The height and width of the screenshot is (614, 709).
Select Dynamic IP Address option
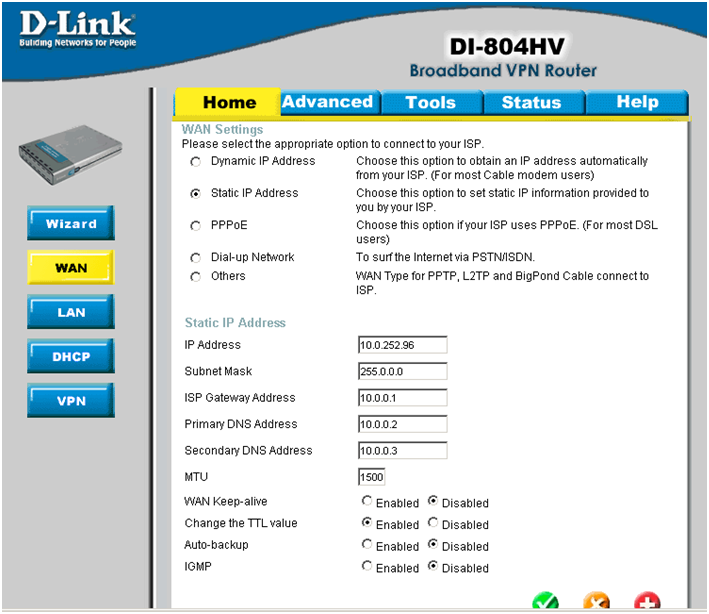coord(195,161)
